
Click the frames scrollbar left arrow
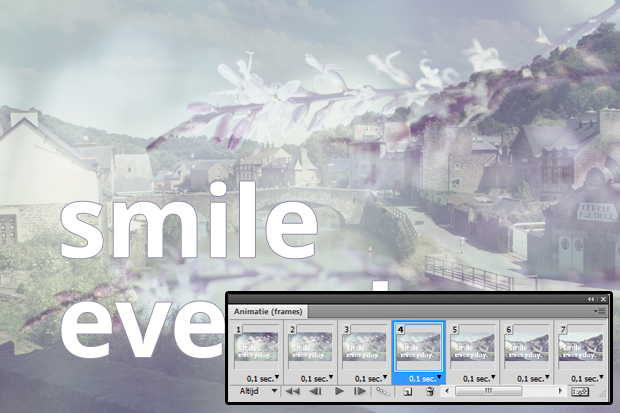pos(447,391)
